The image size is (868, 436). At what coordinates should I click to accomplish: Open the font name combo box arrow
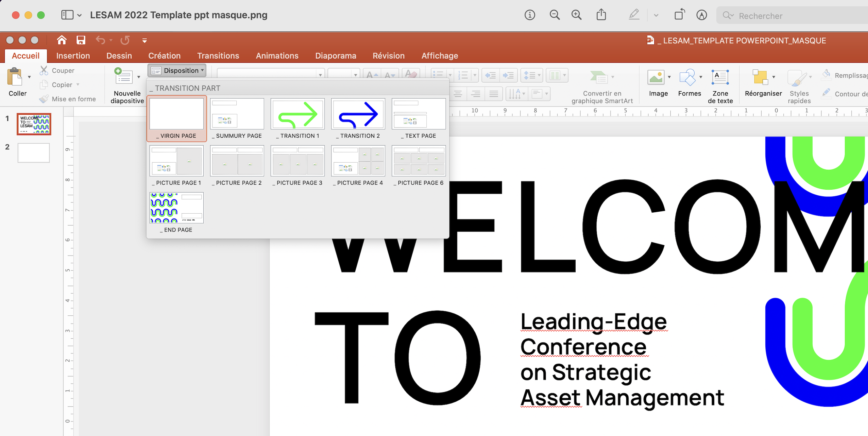pyautogui.click(x=320, y=75)
